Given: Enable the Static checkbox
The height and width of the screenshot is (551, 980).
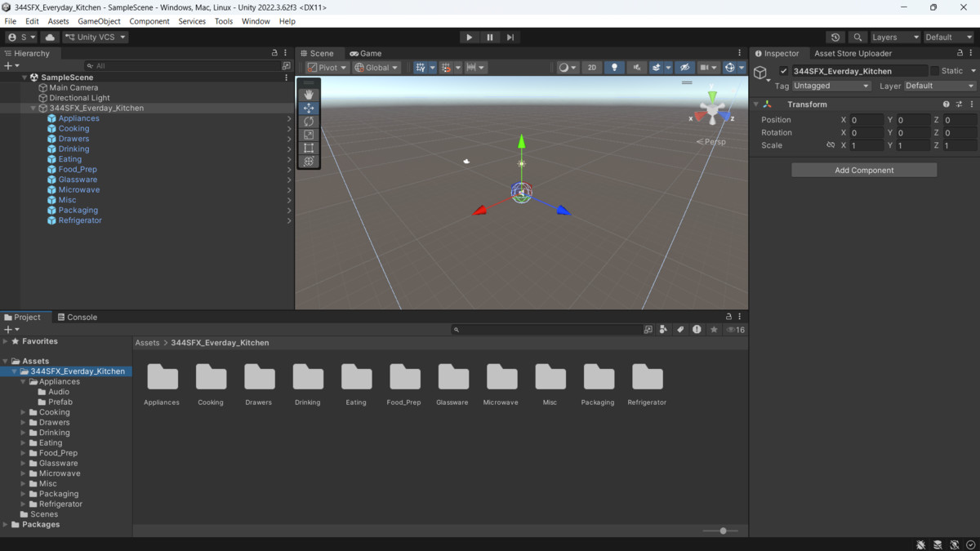Looking at the screenshot, I should pos(935,71).
